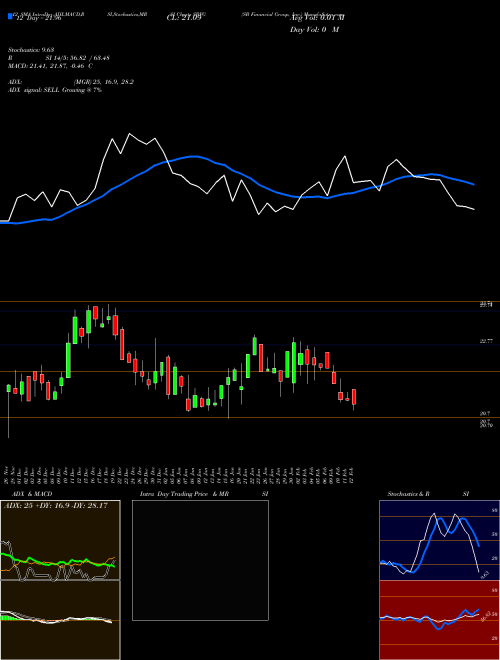Click the blue 12 Day SMA legend square
The width and height of the screenshot is (500, 660).
tap(10, 16)
